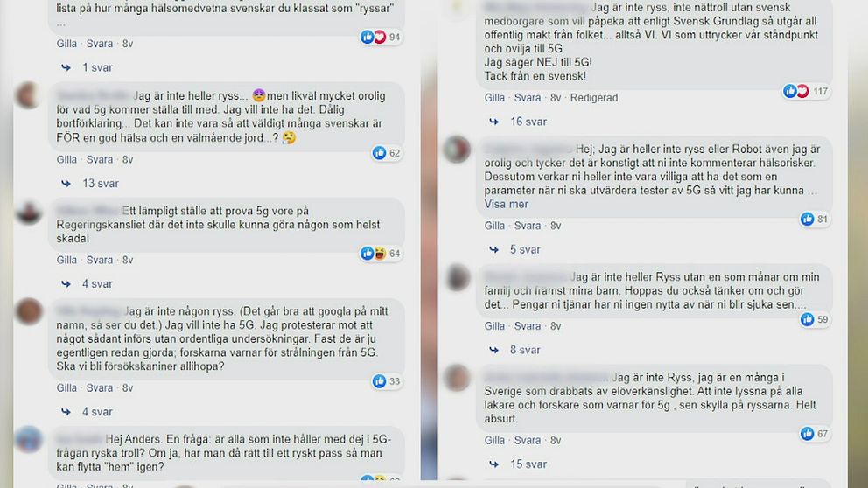Click Svara under the elöverkänslighet comment

[x=527, y=440]
